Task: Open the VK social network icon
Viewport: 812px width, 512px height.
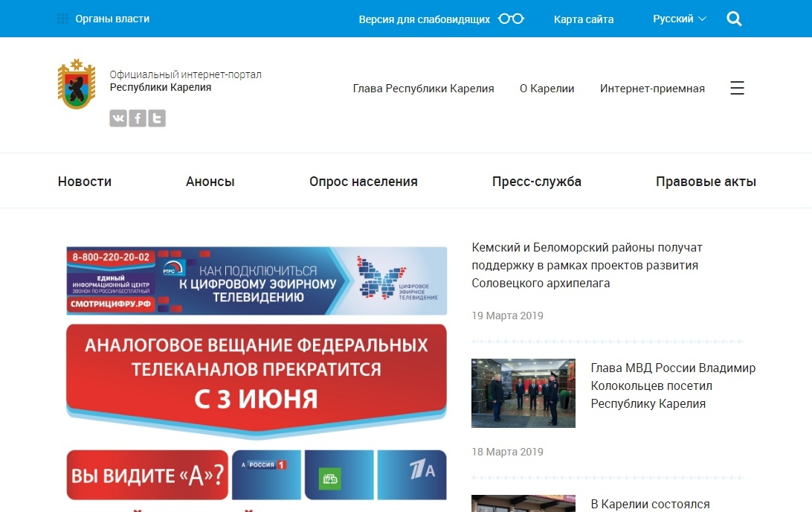Action: (x=118, y=118)
